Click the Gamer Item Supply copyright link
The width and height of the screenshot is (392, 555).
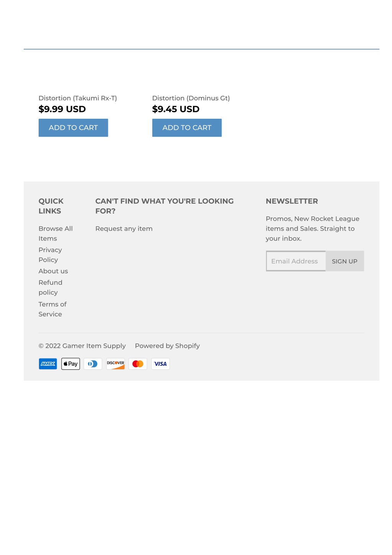point(94,346)
